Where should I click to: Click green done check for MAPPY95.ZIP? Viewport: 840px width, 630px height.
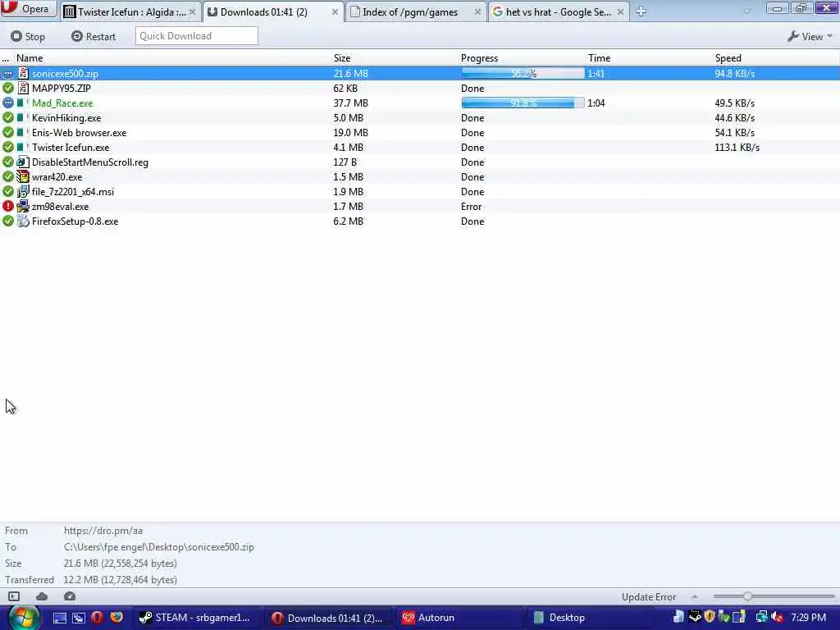point(8,88)
